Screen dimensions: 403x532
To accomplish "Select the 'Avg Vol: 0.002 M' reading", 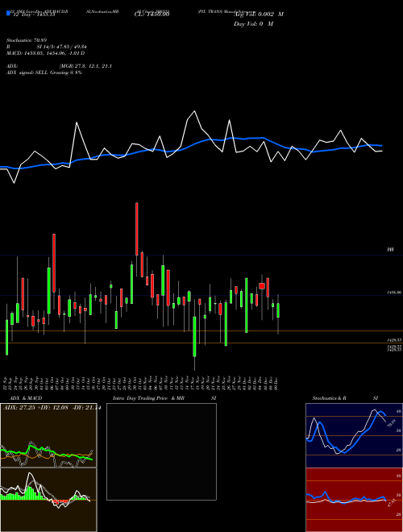I will [259, 15].
